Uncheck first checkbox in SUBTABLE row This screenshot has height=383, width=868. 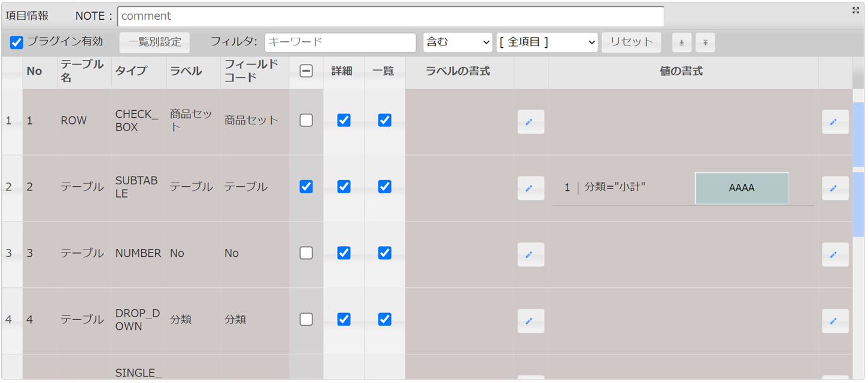click(x=306, y=187)
